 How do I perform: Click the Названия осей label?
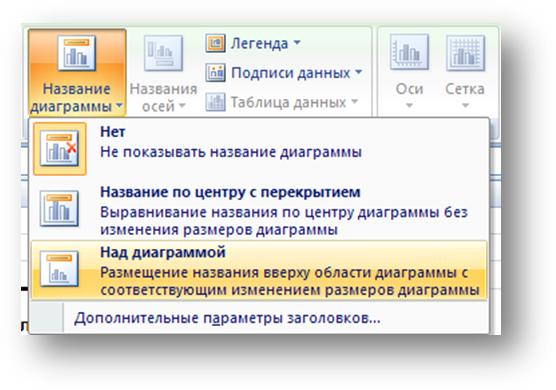[x=163, y=98]
